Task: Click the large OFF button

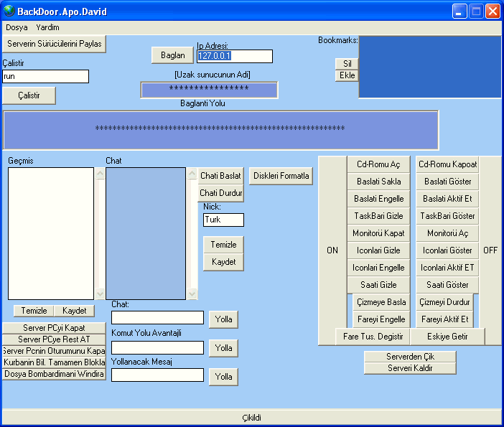Action: pos(490,250)
